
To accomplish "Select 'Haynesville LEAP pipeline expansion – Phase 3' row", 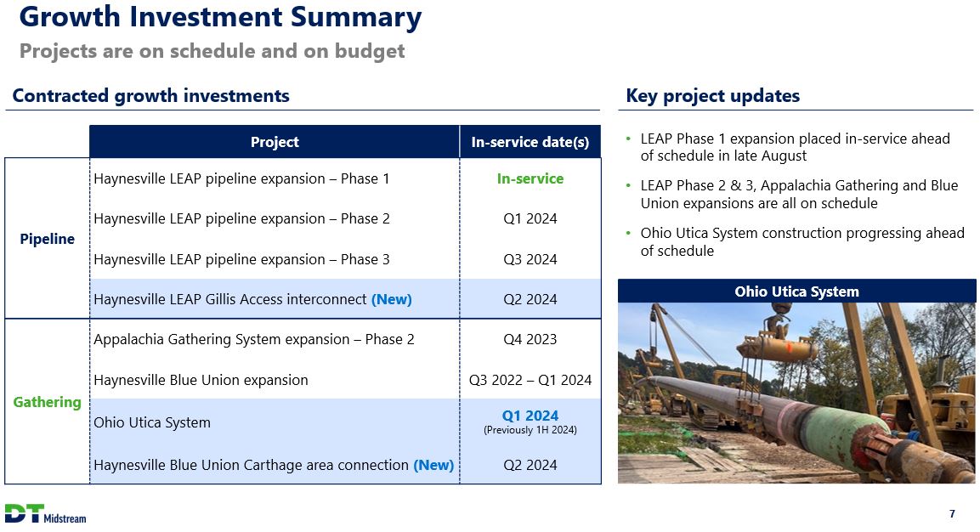I will (345, 259).
